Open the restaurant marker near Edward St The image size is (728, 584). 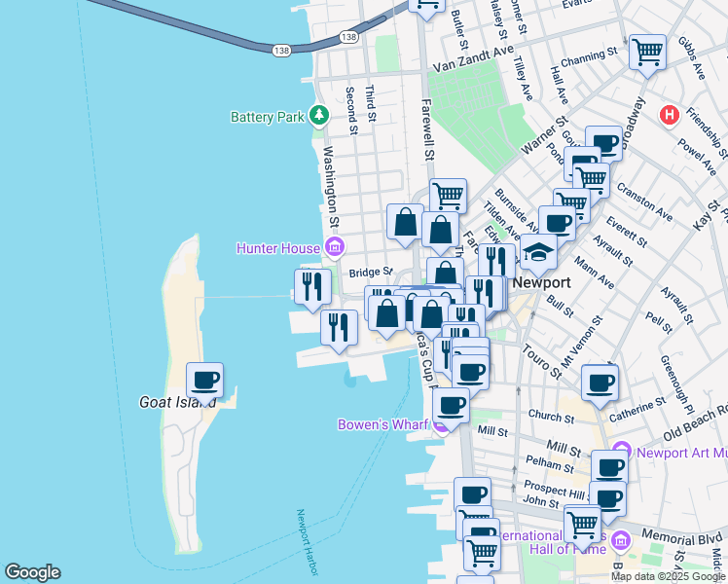[x=496, y=260]
